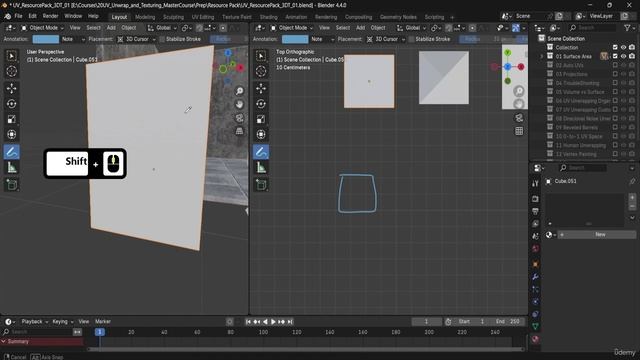This screenshot has height=360, width=640.
Task: Open the Render menu
Action: point(51,16)
